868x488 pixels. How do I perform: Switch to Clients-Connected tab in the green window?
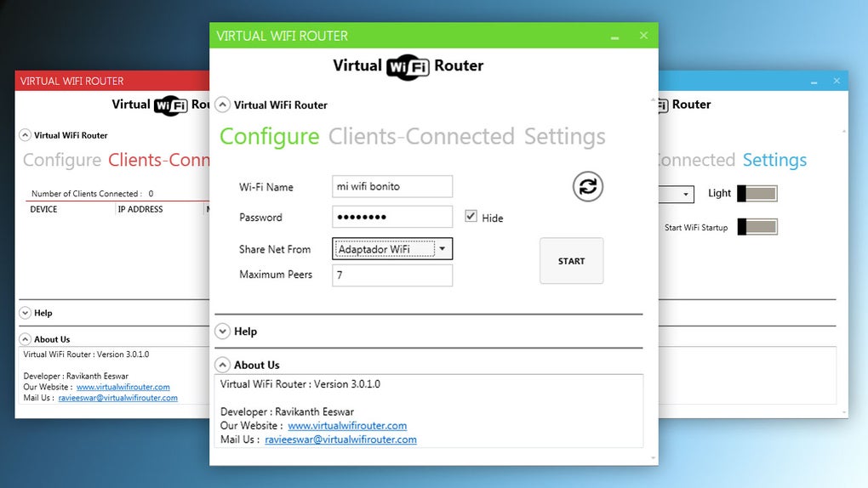pos(421,137)
